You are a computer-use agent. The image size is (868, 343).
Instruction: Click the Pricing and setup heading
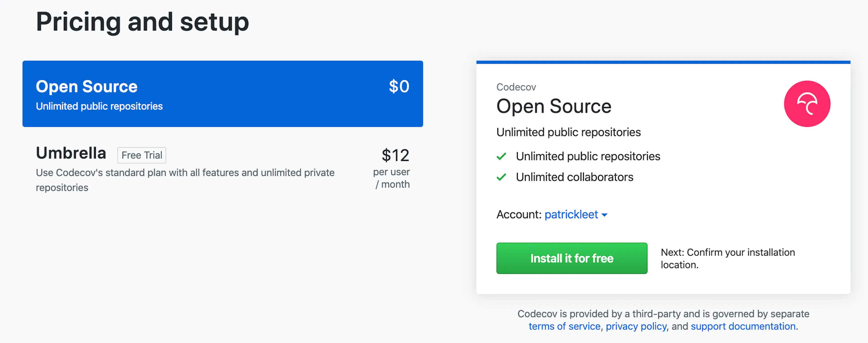(143, 22)
